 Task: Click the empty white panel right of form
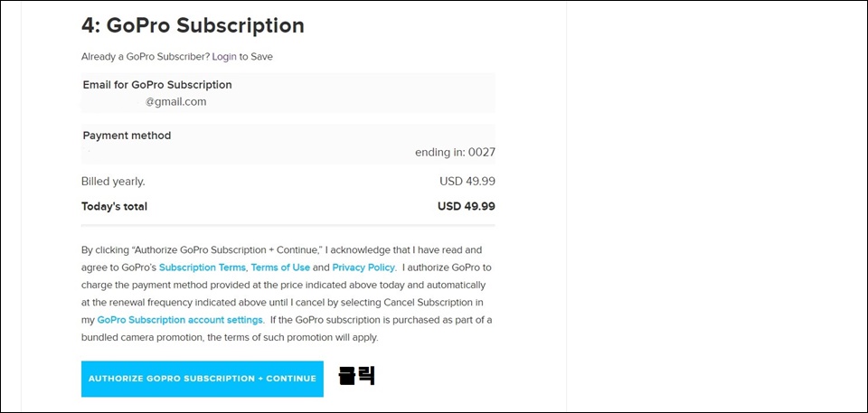click(716, 206)
